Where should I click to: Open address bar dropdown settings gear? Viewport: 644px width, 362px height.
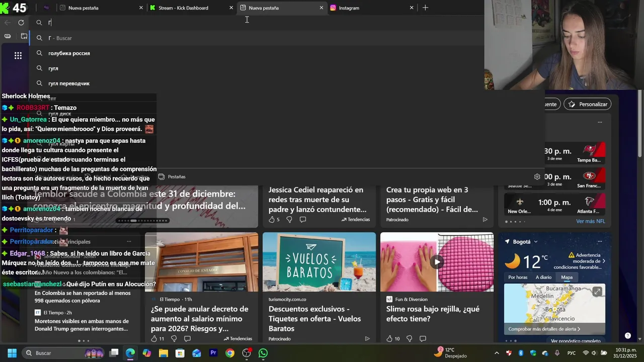pyautogui.click(x=537, y=177)
